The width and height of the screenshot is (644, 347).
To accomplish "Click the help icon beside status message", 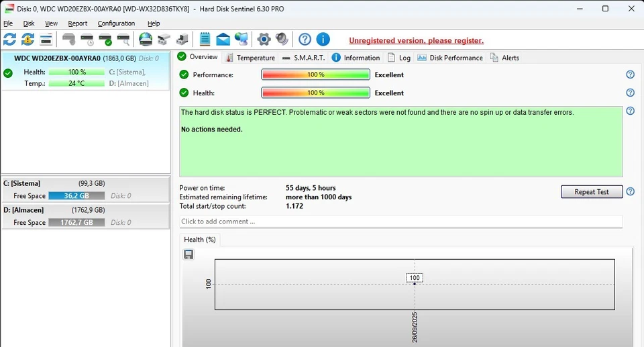I will click(630, 111).
